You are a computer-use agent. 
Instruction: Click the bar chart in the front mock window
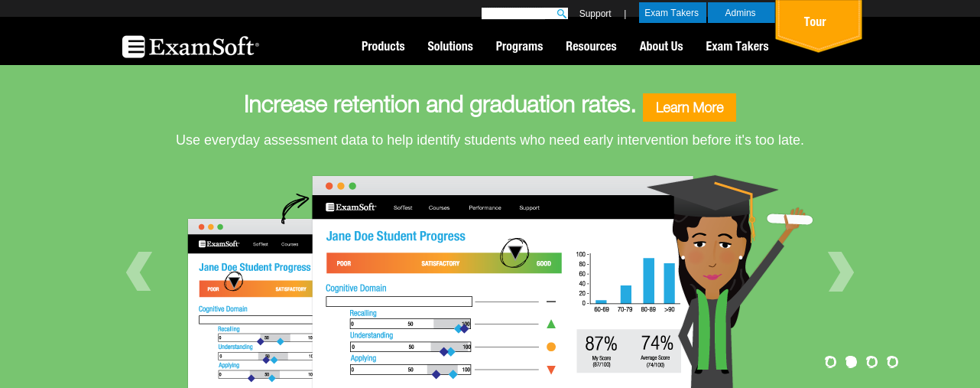click(628, 281)
